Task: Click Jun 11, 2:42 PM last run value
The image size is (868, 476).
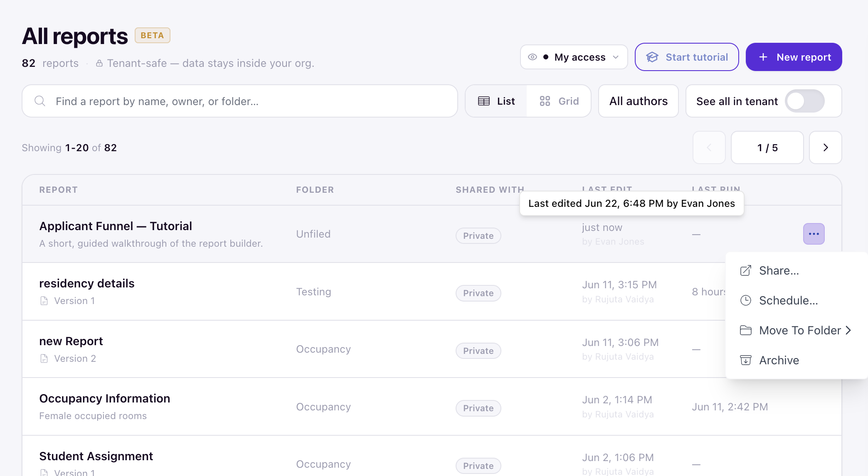Action: coord(730,407)
